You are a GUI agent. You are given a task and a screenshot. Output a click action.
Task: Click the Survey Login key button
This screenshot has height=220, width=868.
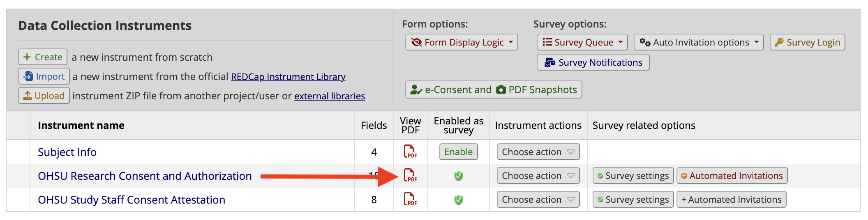pos(808,42)
